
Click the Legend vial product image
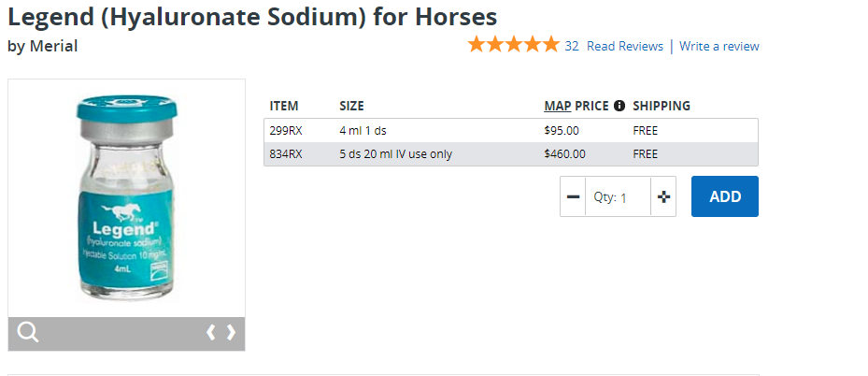pyautogui.click(x=126, y=198)
